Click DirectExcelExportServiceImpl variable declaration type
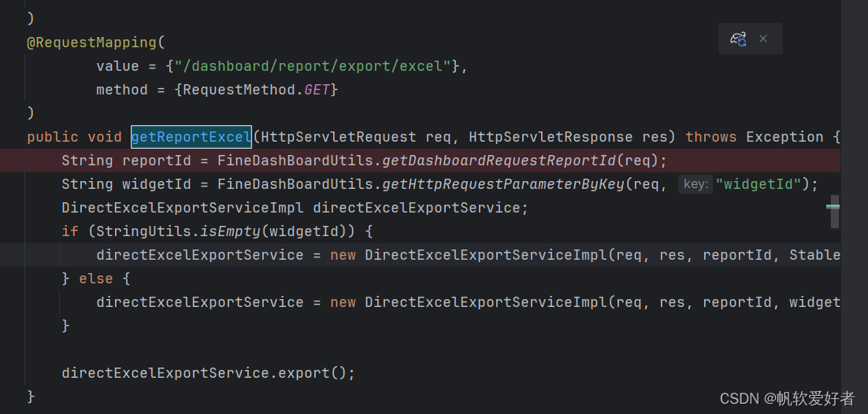 [183, 208]
